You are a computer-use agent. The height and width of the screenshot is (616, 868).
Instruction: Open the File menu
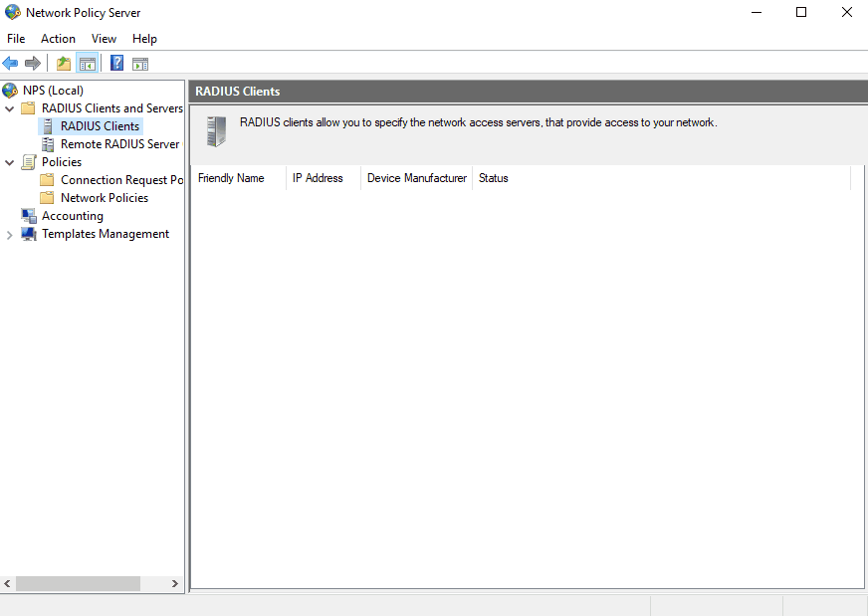16,39
